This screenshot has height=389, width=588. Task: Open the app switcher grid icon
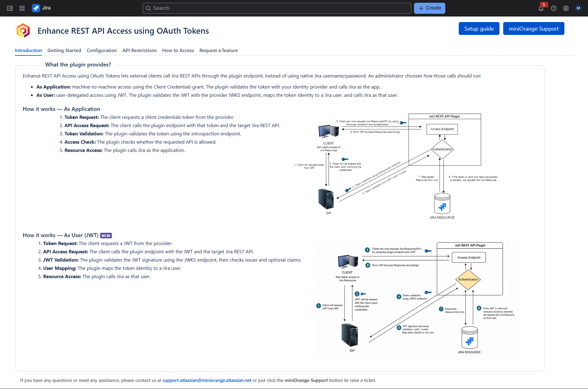pyautogui.click(x=22, y=8)
